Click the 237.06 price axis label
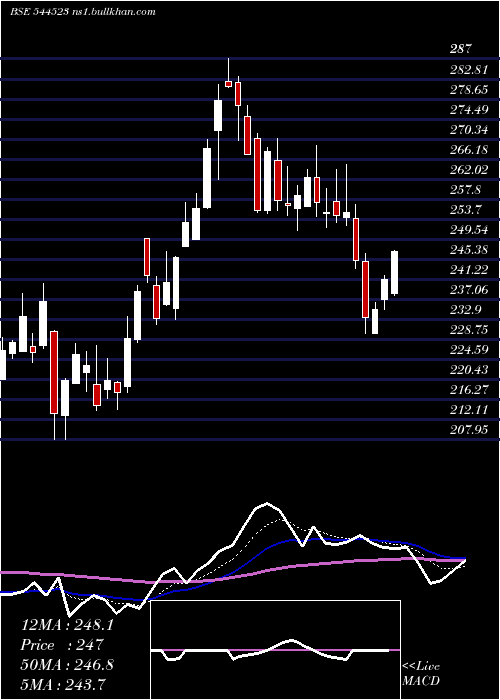 point(469,290)
